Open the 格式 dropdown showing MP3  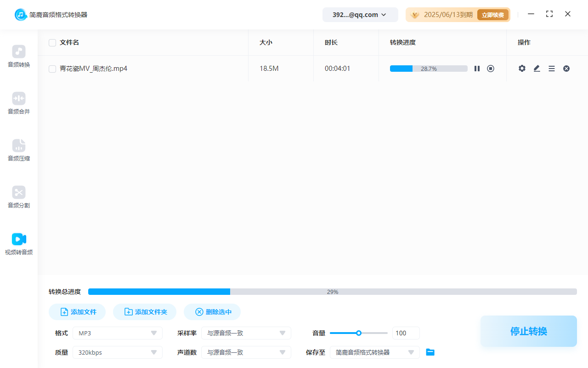(117, 333)
